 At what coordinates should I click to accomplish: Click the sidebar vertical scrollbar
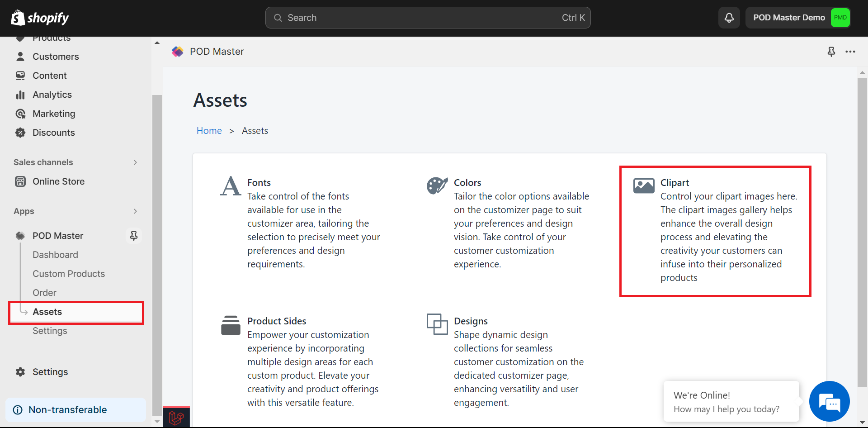(157, 255)
